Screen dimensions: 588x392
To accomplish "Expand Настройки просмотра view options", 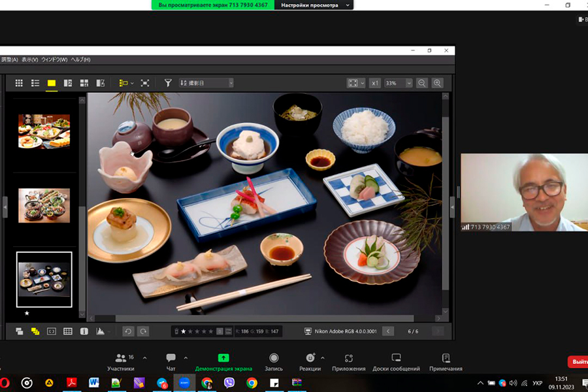I will [314, 5].
